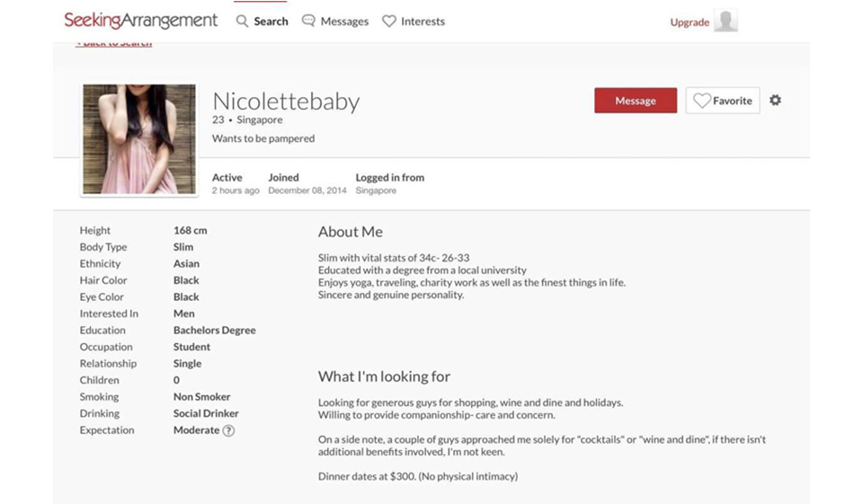Click the Moderate expectation value
This screenshot has height=504, width=863.
196,430
